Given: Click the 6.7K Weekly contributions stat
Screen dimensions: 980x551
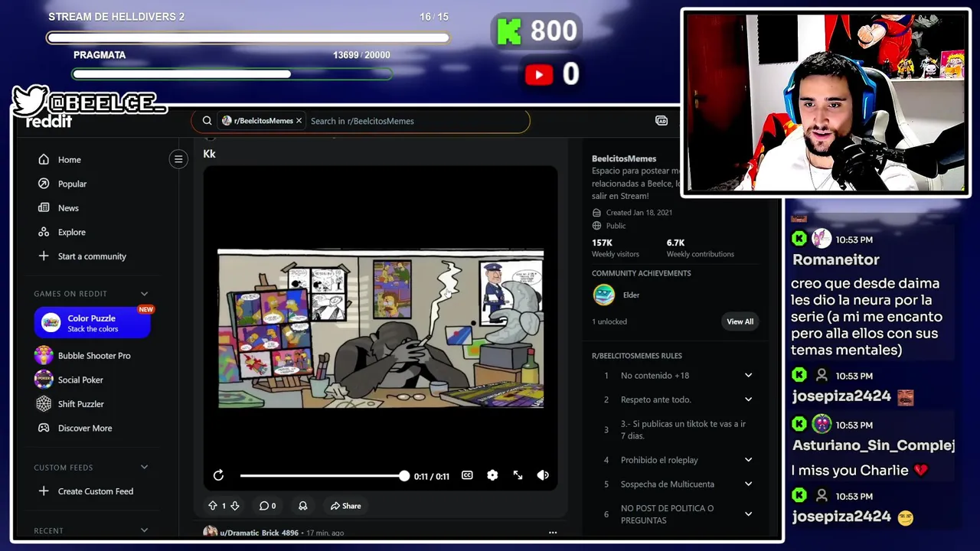Looking at the screenshot, I should pos(700,248).
